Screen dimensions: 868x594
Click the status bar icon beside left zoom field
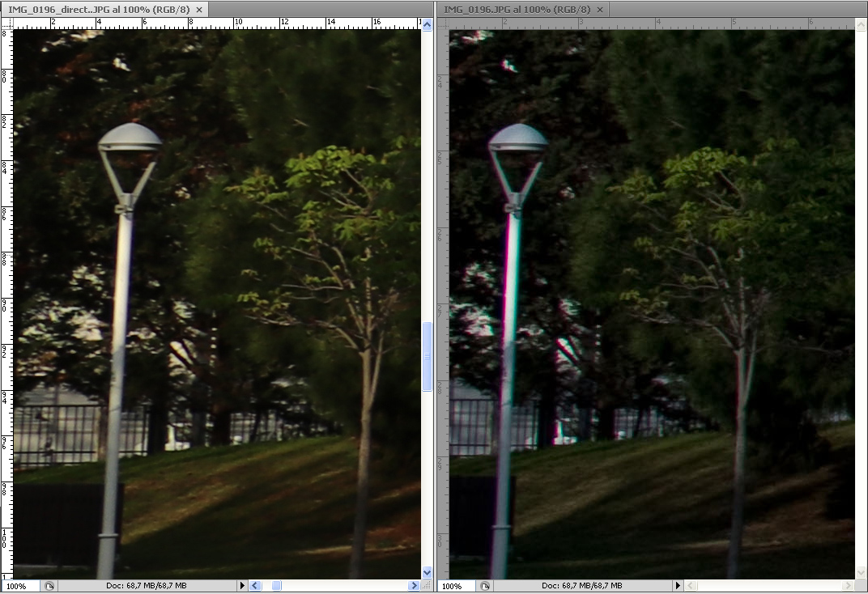click(49, 586)
